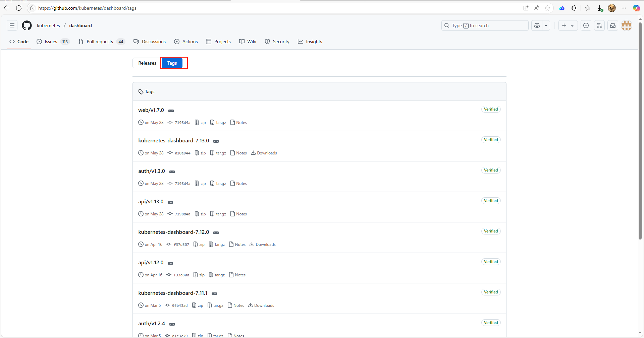Open the web/v1.7.0 tag
Image resolution: width=644 pixels, height=338 pixels.
[151, 110]
